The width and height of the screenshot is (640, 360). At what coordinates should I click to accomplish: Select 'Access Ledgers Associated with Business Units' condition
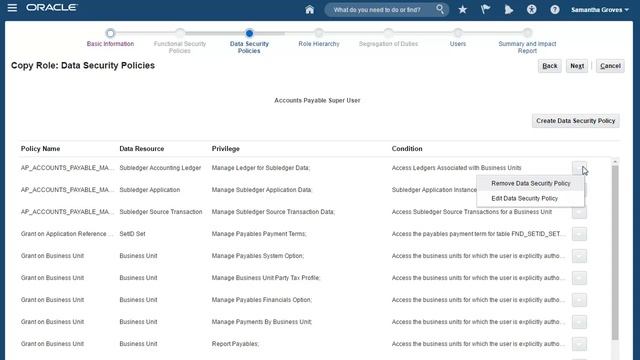[x=456, y=168]
